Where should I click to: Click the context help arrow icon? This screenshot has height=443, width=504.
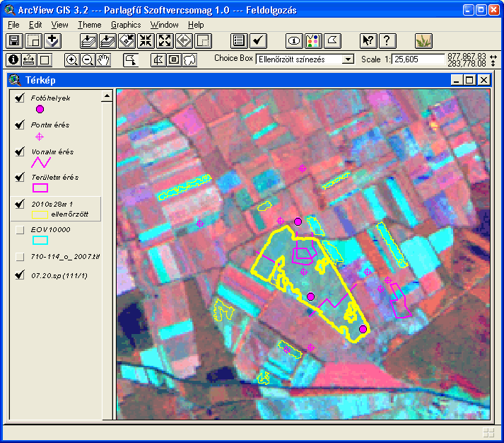pyautogui.click(x=368, y=41)
